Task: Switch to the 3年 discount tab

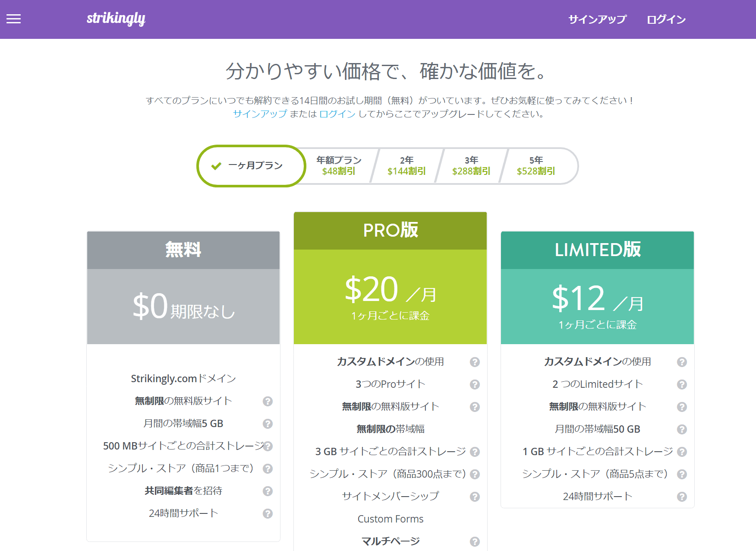Action: pyautogui.click(x=471, y=165)
